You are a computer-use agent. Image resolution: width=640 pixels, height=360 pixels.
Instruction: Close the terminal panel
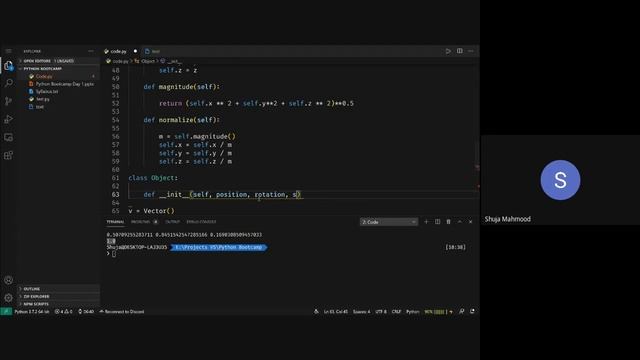(x=471, y=222)
